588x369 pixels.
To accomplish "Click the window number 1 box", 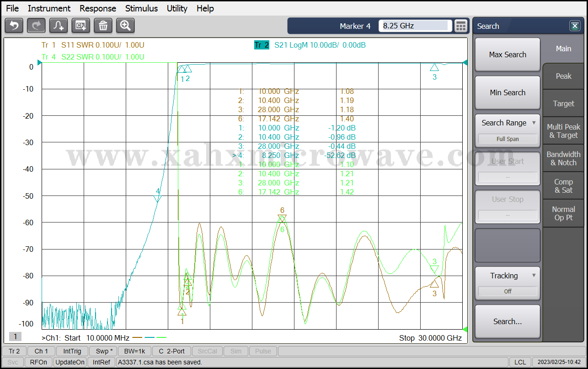I will point(15,337).
